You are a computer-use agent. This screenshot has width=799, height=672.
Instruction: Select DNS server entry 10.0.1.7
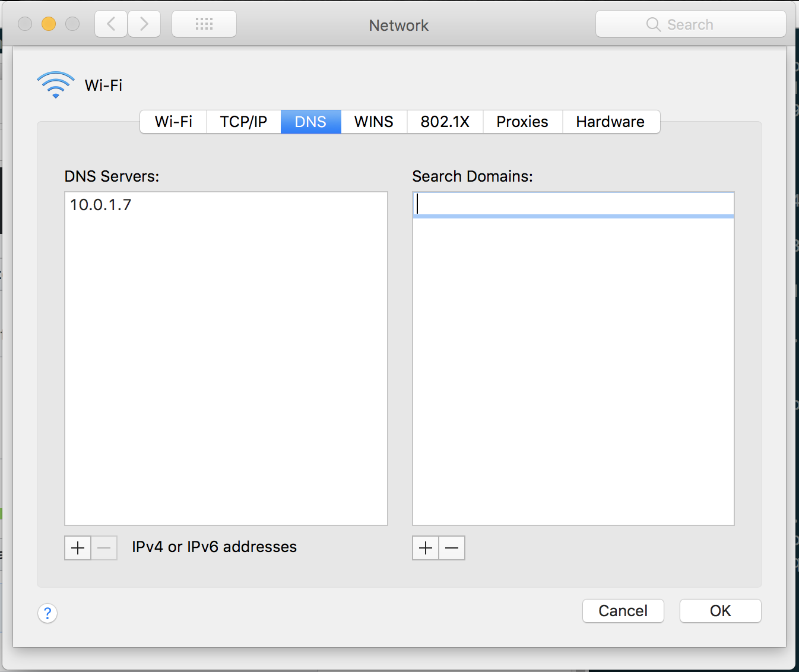(x=101, y=205)
